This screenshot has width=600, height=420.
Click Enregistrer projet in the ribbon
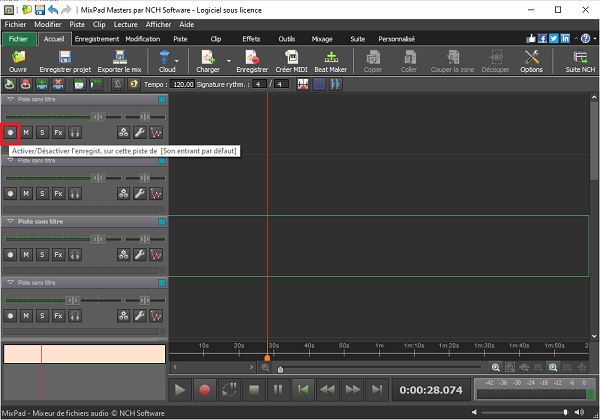[65, 61]
